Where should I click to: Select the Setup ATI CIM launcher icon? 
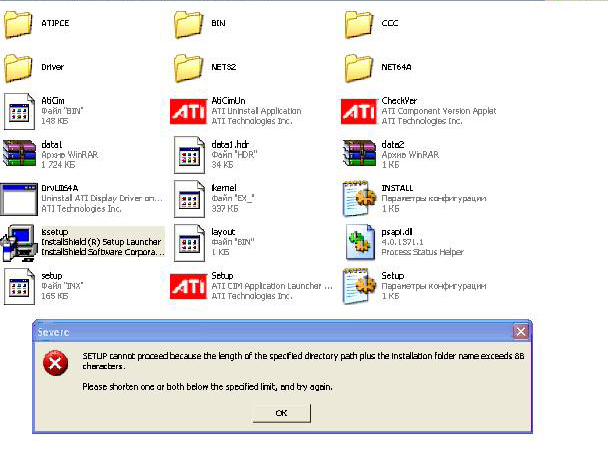(x=188, y=287)
